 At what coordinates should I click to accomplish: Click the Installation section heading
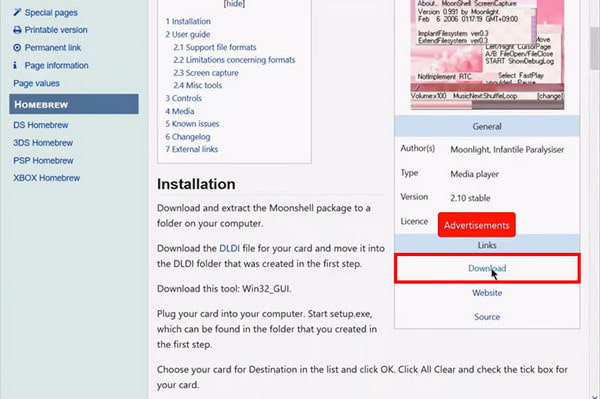pyautogui.click(x=196, y=184)
